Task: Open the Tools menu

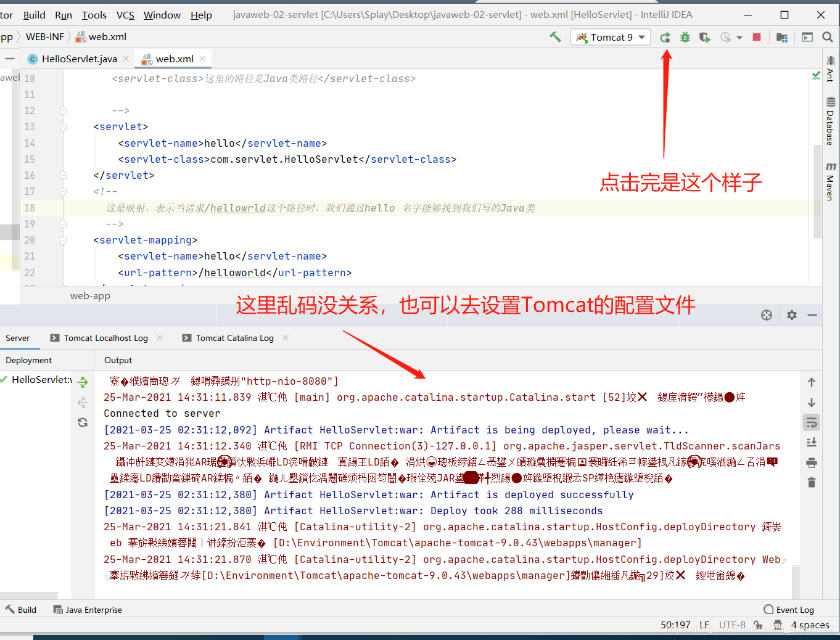Action: coord(94,15)
